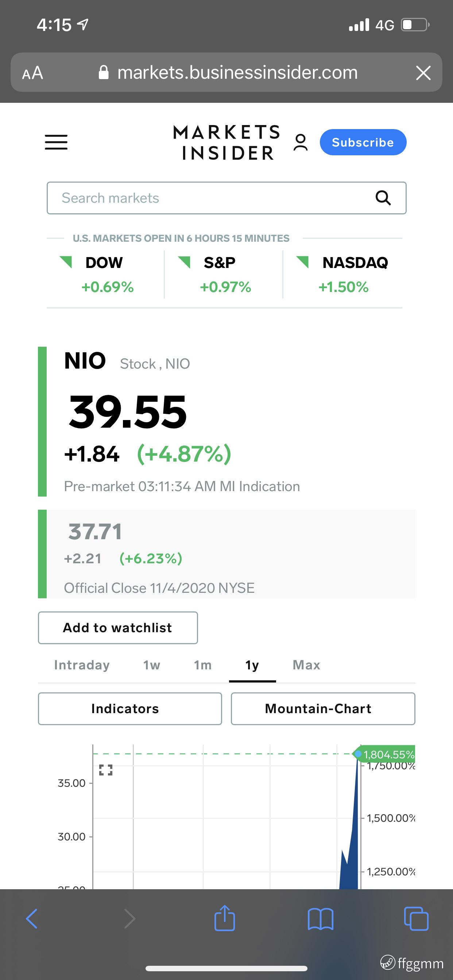Tap the search magnifier icon
The width and height of the screenshot is (453, 980).
(x=383, y=198)
